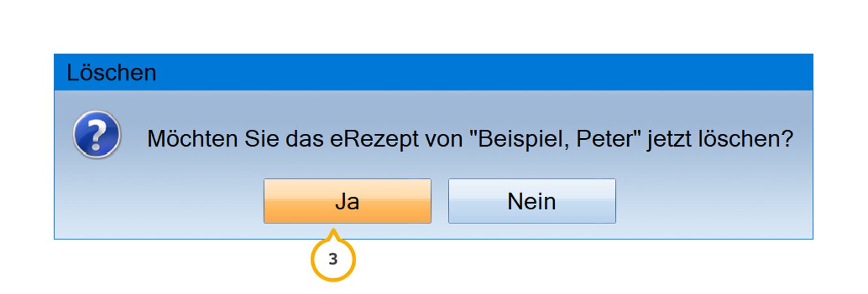This screenshot has height=294, width=868.
Task: Confirm deletion with the Ja button
Action: point(348,201)
